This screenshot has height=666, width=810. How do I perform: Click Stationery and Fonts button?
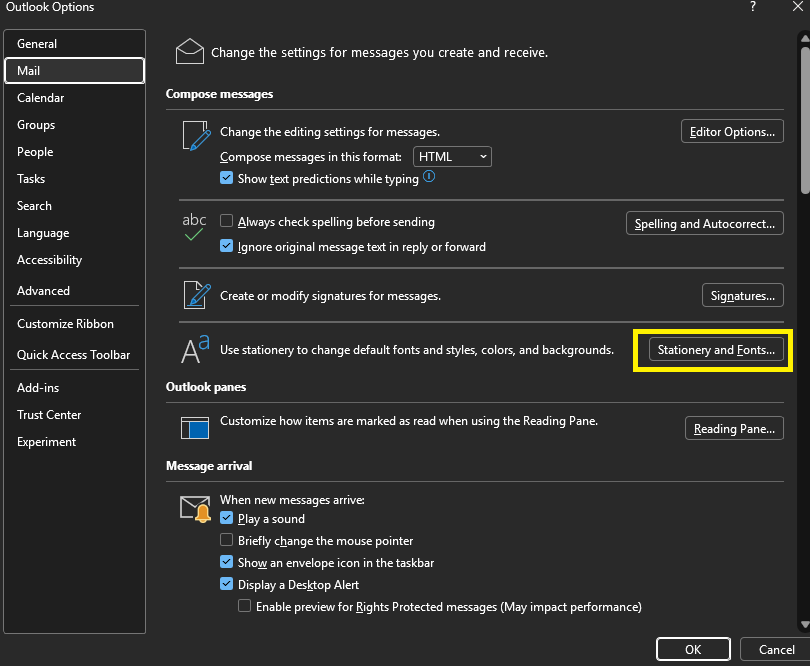pyautogui.click(x=716, y=349)
